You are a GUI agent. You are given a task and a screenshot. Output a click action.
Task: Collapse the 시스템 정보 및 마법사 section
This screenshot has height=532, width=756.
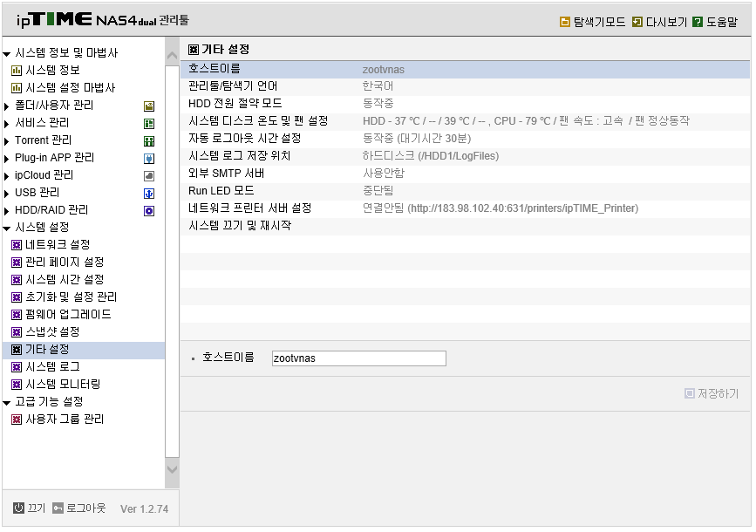click(x=7, y=54)
